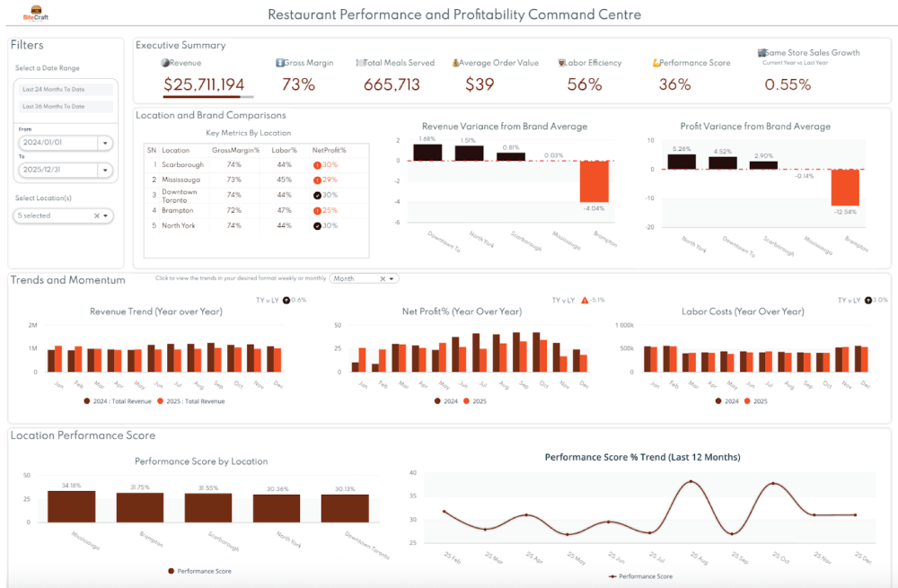
Task: Click the 2024 legend swatch under Labor Costs
Action: (x=718, y=401)
